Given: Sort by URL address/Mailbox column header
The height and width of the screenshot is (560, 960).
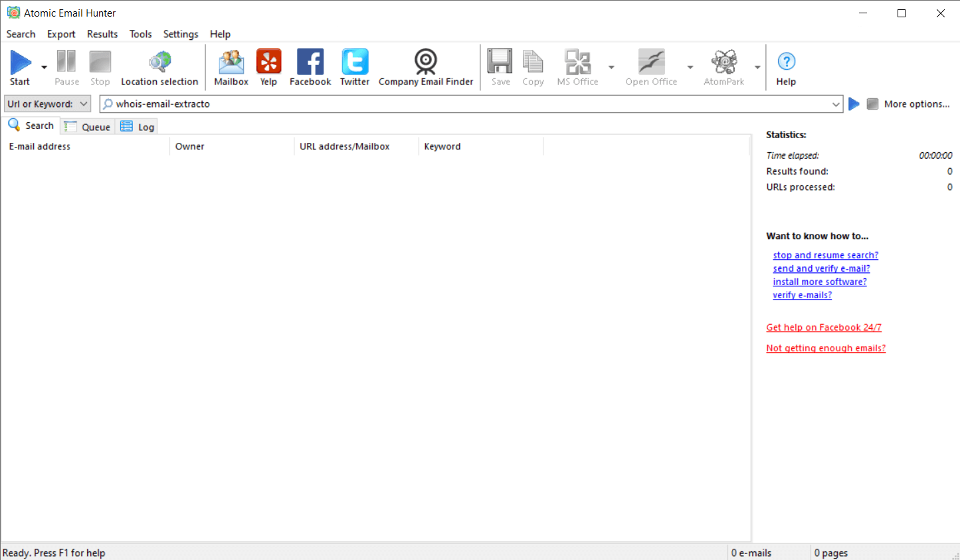Looking at the screenshot, I should pos(356,146).
